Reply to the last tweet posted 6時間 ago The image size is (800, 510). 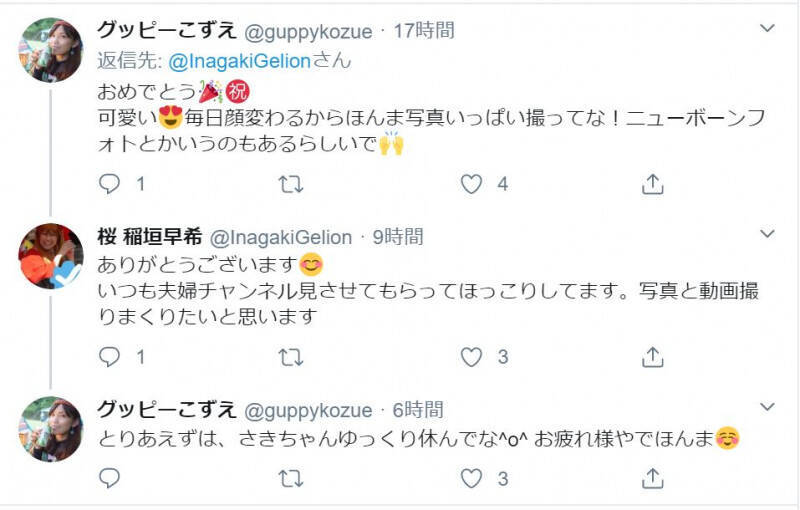click(x=111, y=480)
